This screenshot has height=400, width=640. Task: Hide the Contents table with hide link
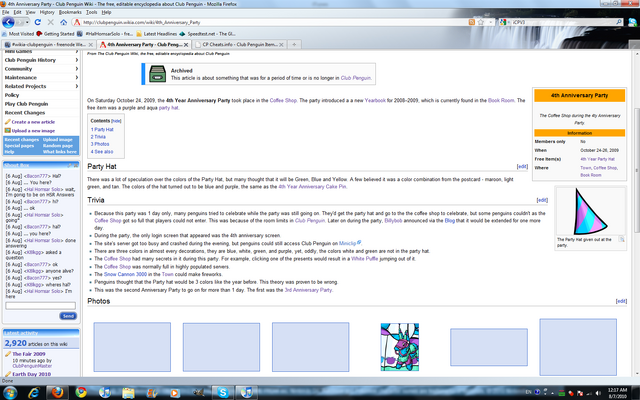click(x=116, y=121)
